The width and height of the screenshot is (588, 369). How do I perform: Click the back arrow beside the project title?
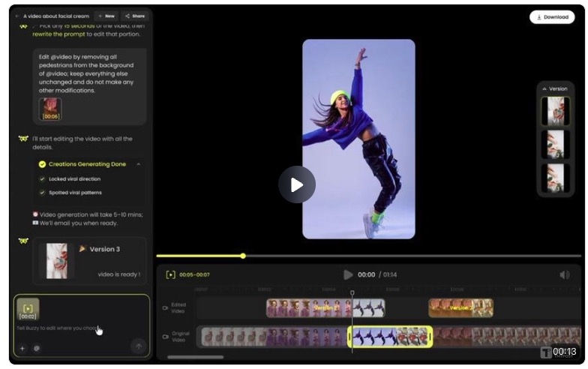pos(17,16)
